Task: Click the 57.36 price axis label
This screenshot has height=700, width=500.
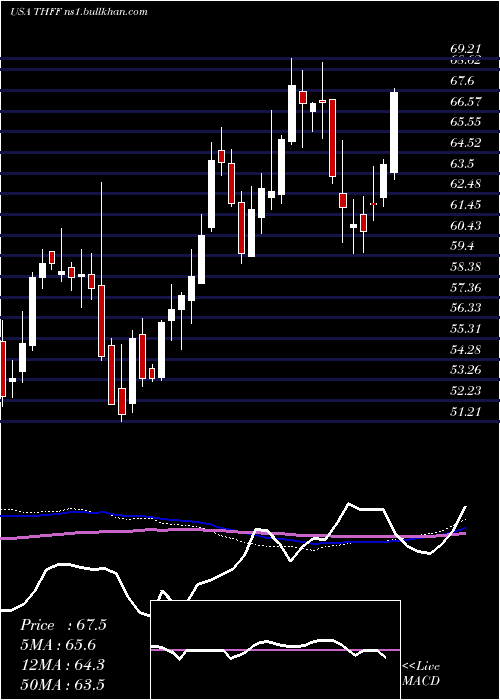Action: 466,288
